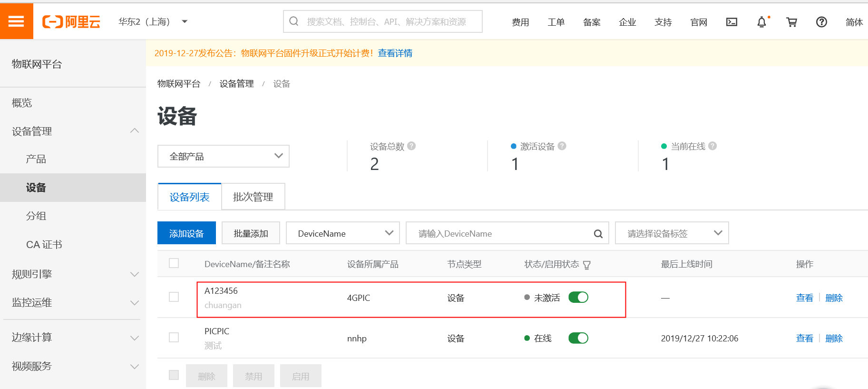
Task: Click 删除 for the A123456 device
Action: (x=834, y=298)
